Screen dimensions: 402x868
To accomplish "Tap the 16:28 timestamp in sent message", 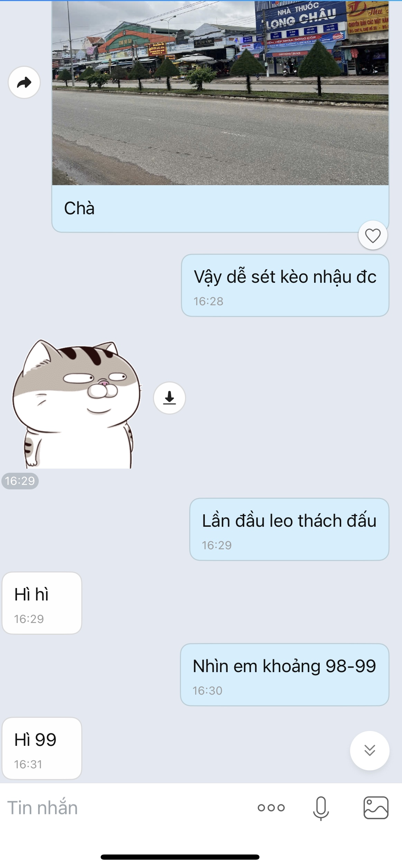I will (x=208, y=301).
